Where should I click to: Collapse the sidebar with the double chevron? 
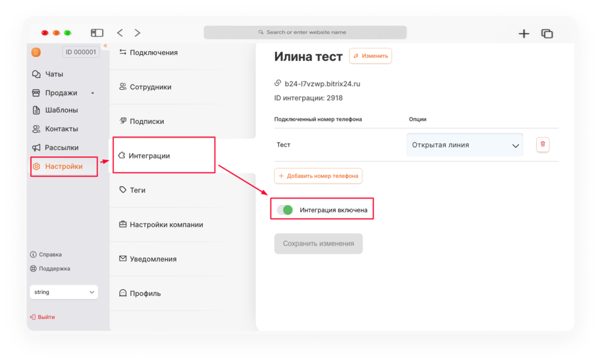coord(105,46)
